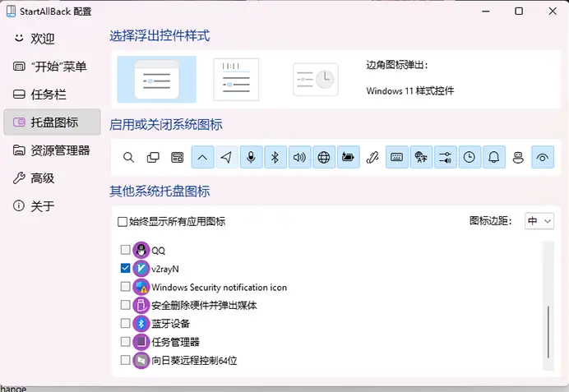Toggle the Clock system icon

(470, 158)
